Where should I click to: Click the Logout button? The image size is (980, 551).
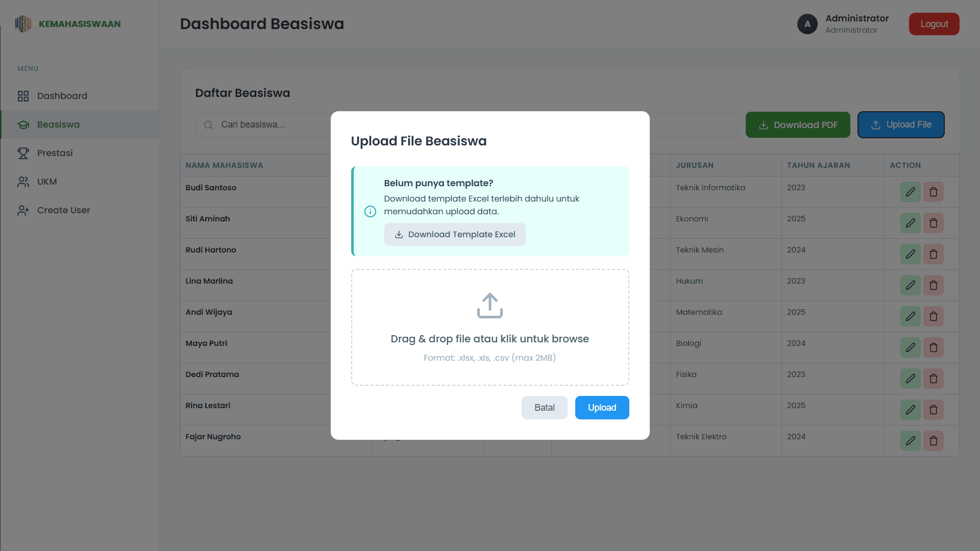pos(934,23)
